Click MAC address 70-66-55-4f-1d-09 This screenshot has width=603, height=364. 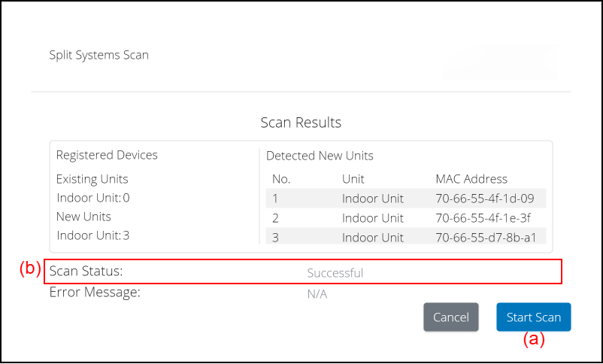click(x=484, y=199)
